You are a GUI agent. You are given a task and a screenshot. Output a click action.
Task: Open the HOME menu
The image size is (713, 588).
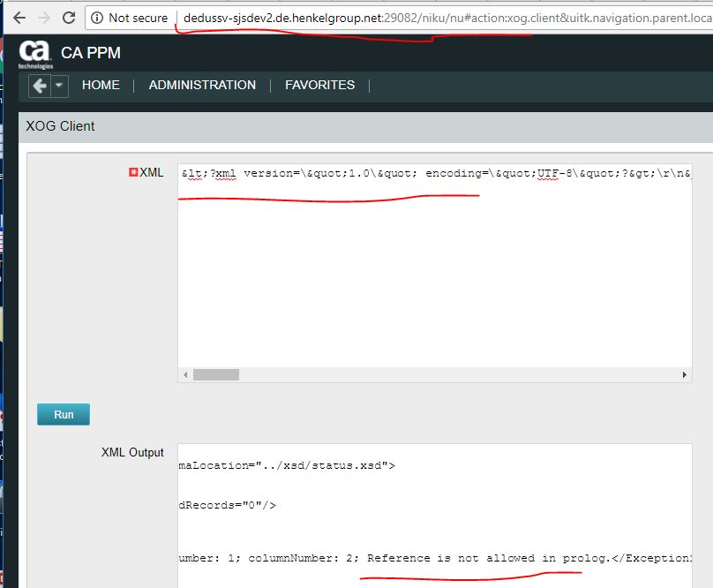pos(101,85)
